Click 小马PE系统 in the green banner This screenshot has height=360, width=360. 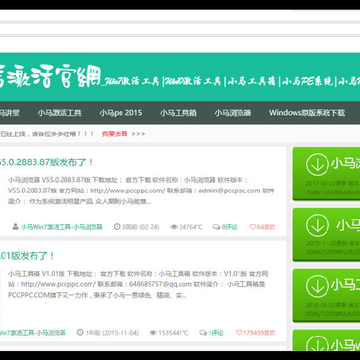307,81
